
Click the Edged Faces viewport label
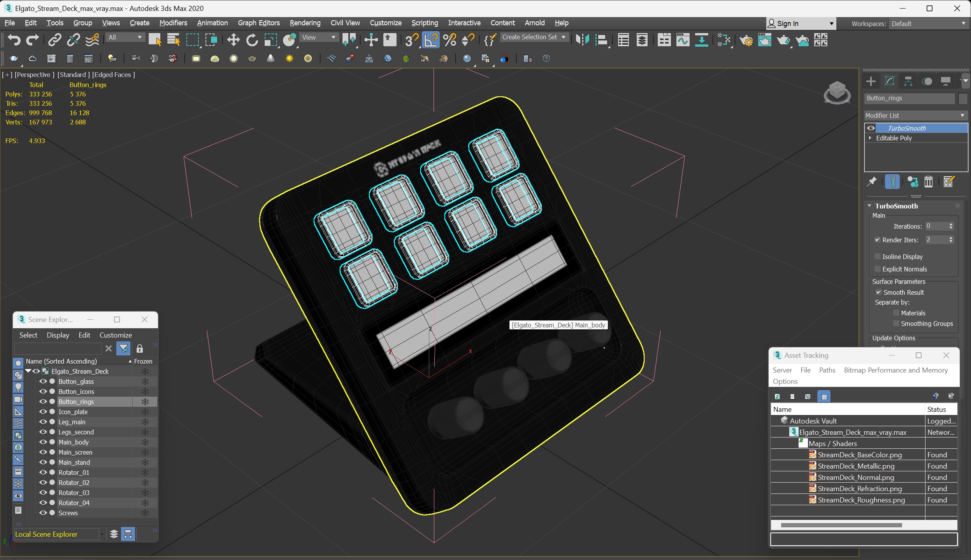point(114,74)
